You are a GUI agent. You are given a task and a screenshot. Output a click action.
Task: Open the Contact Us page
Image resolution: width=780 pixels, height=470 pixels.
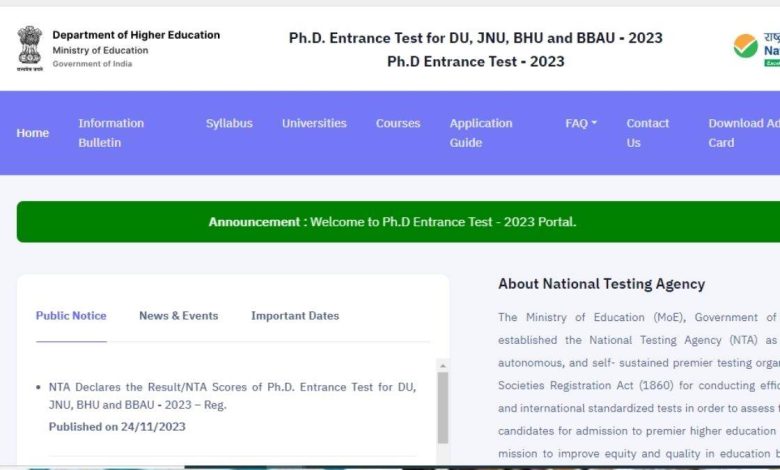pyautogui.click(x=647, y=133)
